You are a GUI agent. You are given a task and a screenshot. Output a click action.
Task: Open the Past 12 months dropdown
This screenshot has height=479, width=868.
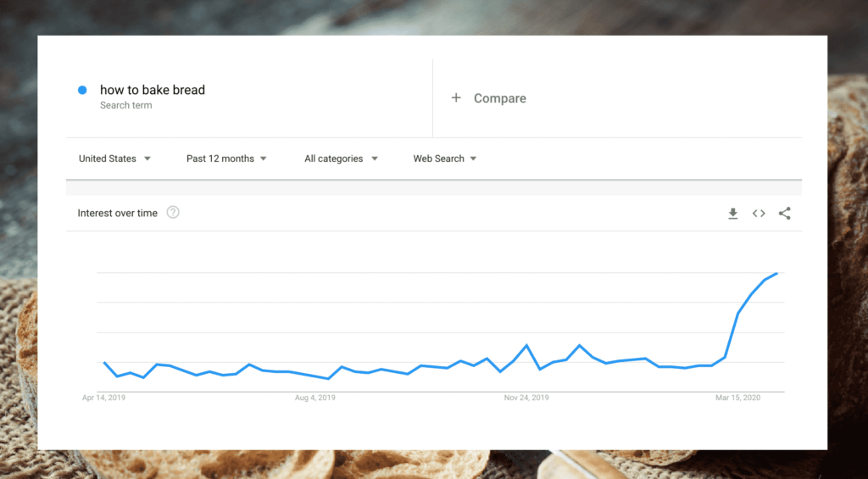point(226,159)
